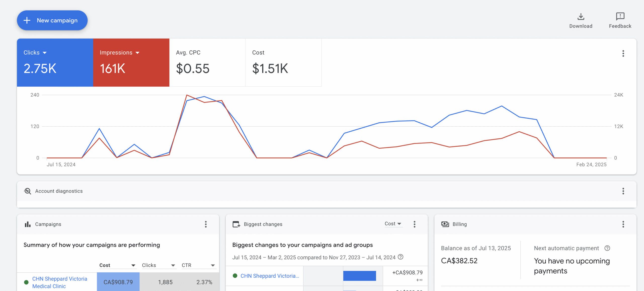
Task: Toggle the Impressions metric card off
Action: pyautogui.click(x=131, y=62)
